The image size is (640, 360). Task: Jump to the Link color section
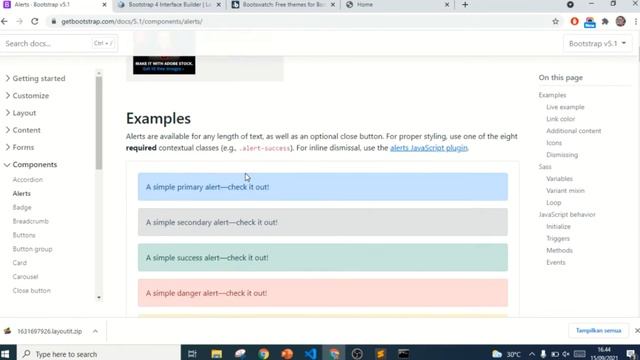(x=560, y=119)
